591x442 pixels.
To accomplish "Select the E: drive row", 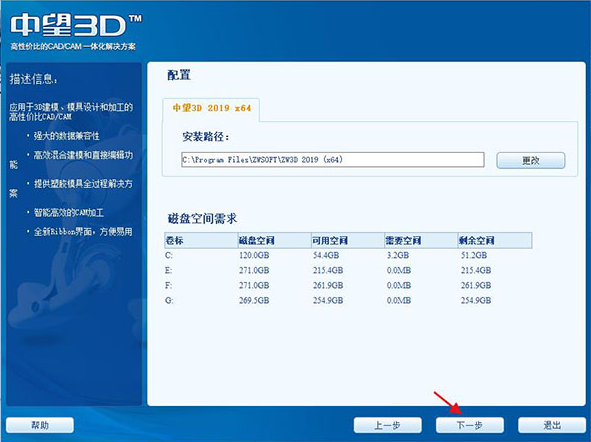I will (x=348, y=271).
